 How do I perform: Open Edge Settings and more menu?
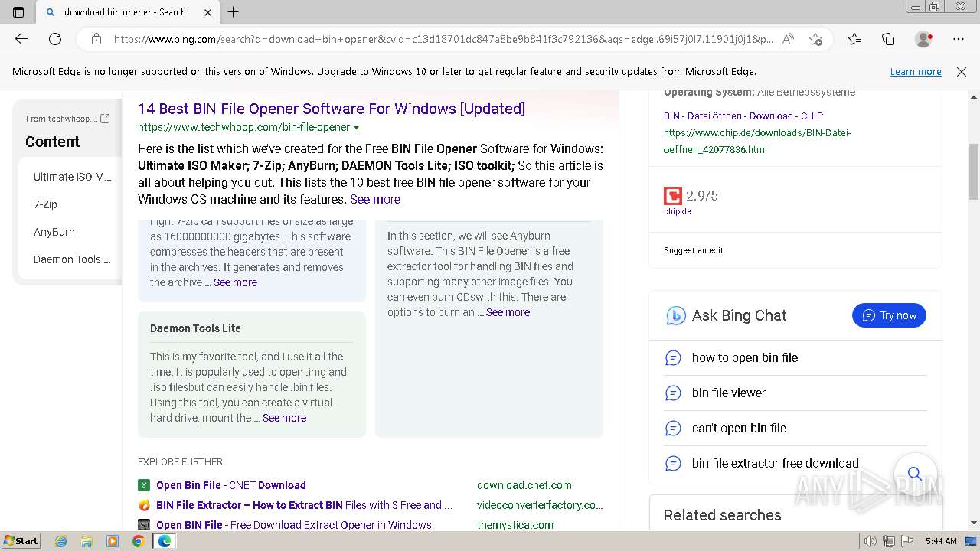point(959,39)
